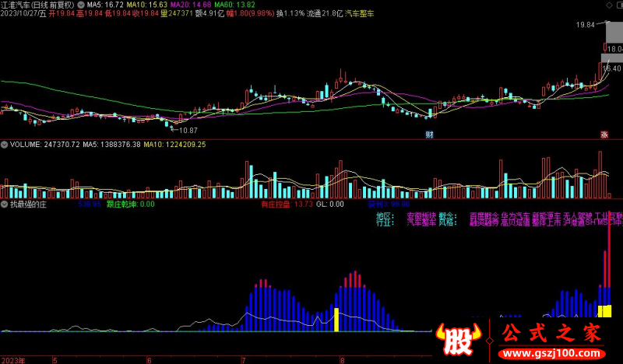
Task: Click the volume MA5: 1388376.38 label
Action: coord(111,145)
